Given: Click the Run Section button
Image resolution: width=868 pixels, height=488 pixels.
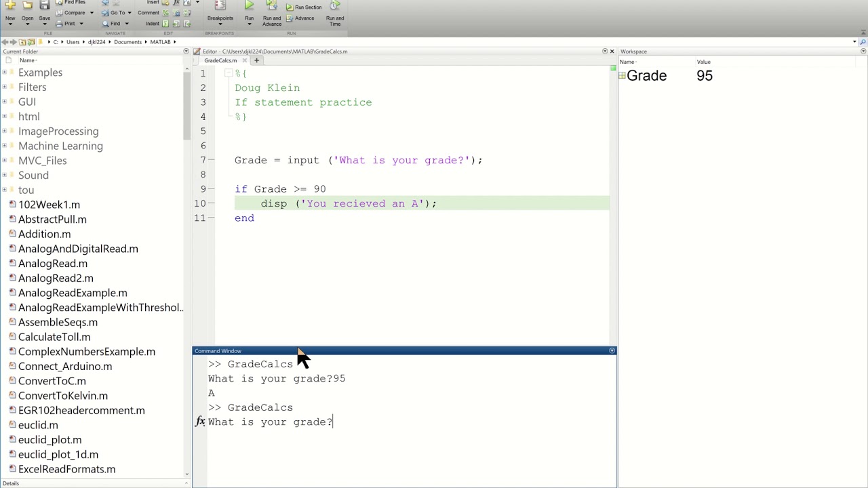Looking at the screenshot, I should tap(303, 7).
